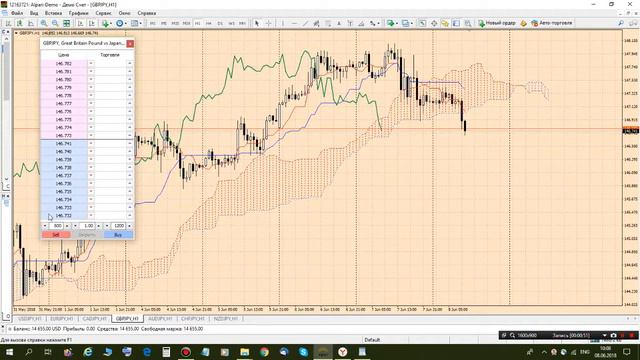Select the text tool A
The width and height of the screenshot is (640, 360).
[x=339, y=23]
